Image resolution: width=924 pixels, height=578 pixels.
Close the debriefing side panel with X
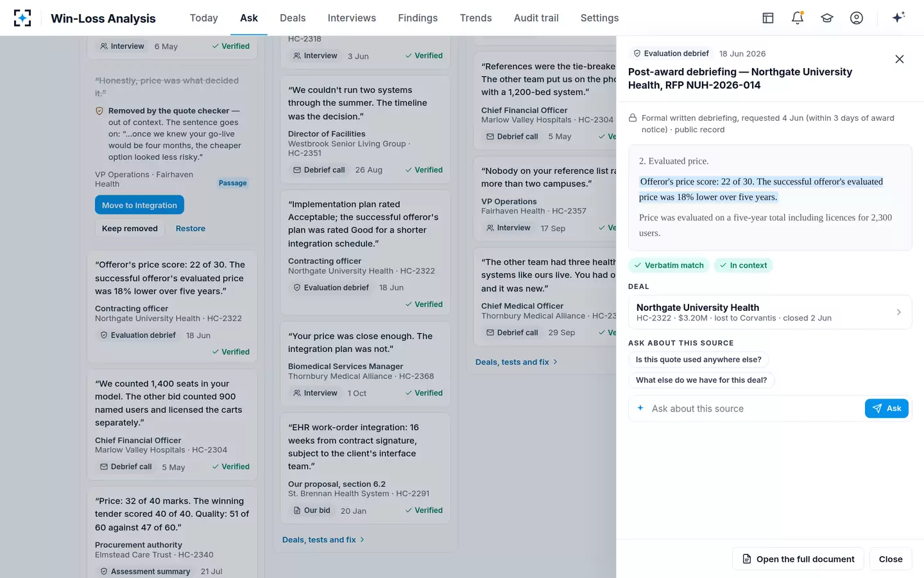pos(900,59)
